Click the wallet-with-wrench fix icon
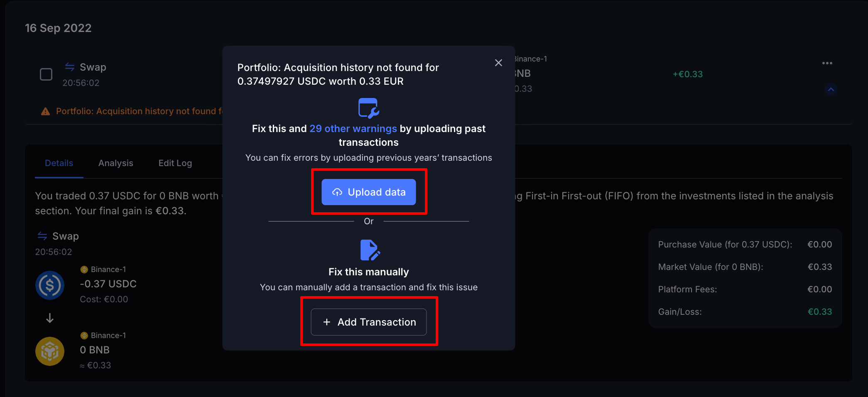The width and height of the screenshot is (868, 397). [x=368, y=107]
